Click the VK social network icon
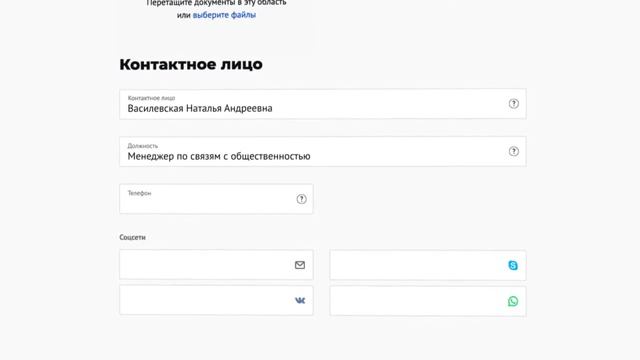This screenshot has height=360, width=640. [x=300, y=301]
